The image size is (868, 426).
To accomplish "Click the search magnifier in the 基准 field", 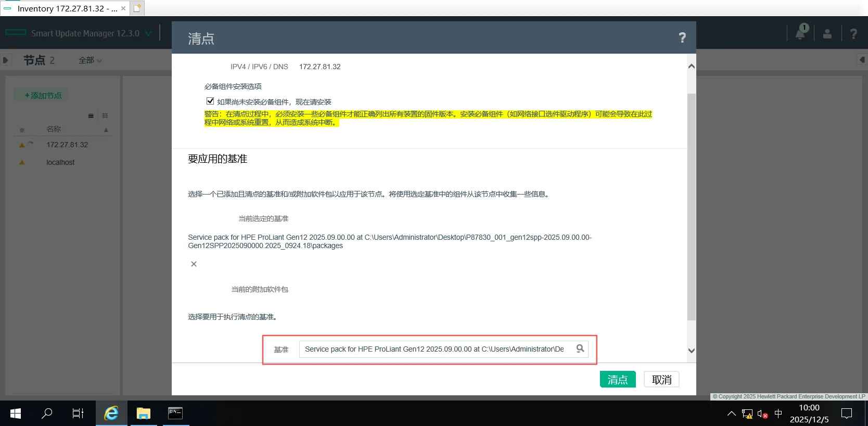I will tap(580, 348).
